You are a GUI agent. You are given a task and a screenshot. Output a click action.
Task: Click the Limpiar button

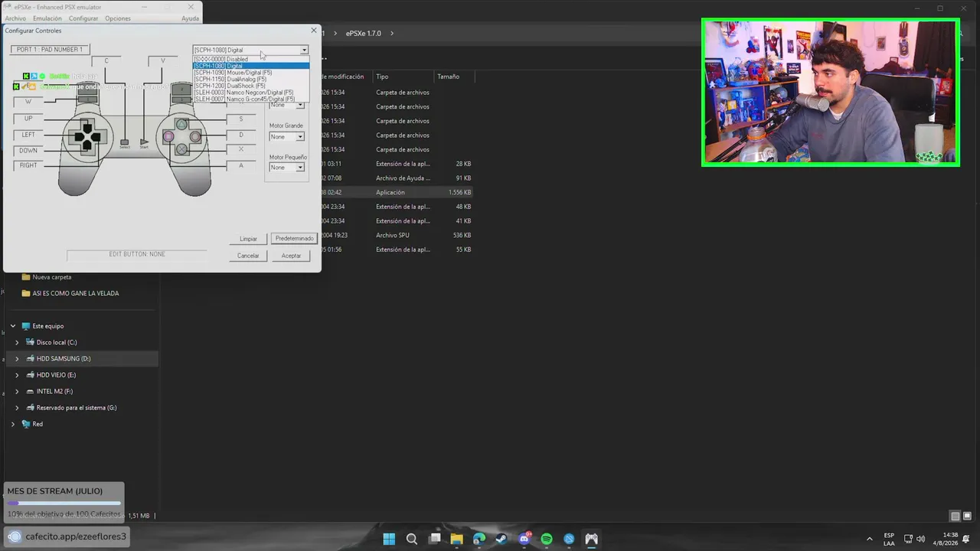[248, 239]
